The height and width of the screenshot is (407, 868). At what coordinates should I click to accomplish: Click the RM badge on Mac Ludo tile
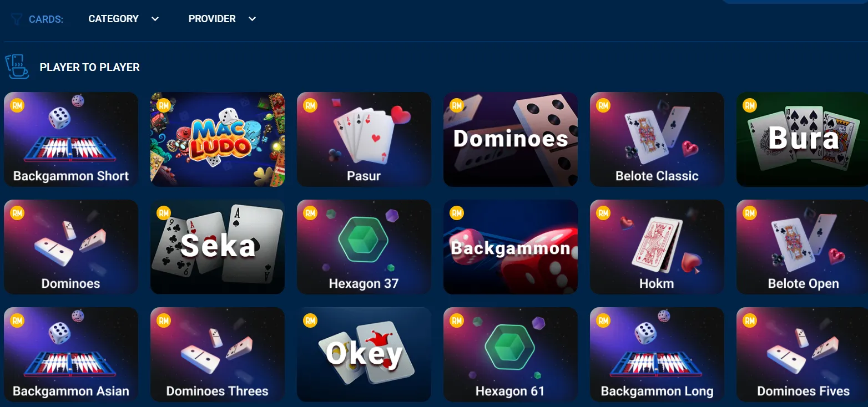coord(164,105)
